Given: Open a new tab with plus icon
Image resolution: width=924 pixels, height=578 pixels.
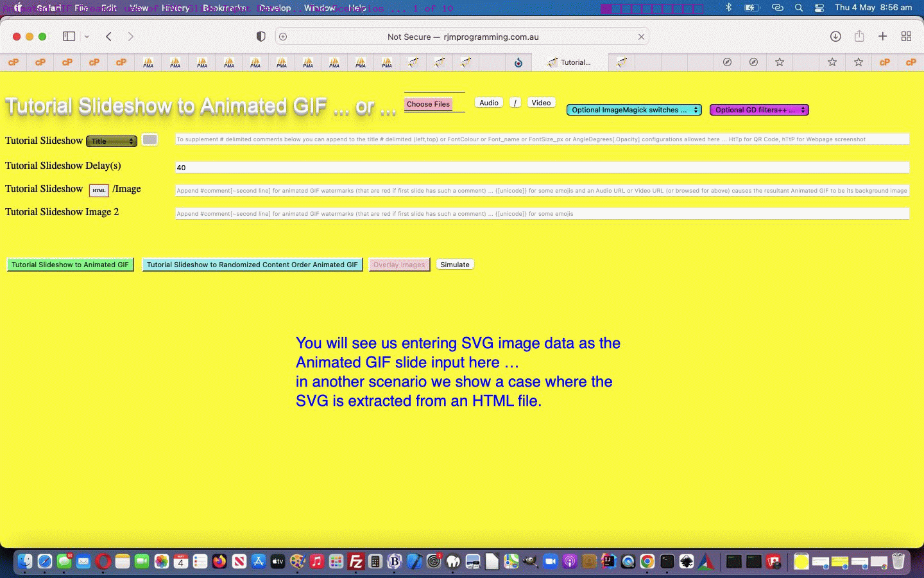Looking at the screenshot, I should [x=882, y=37].
